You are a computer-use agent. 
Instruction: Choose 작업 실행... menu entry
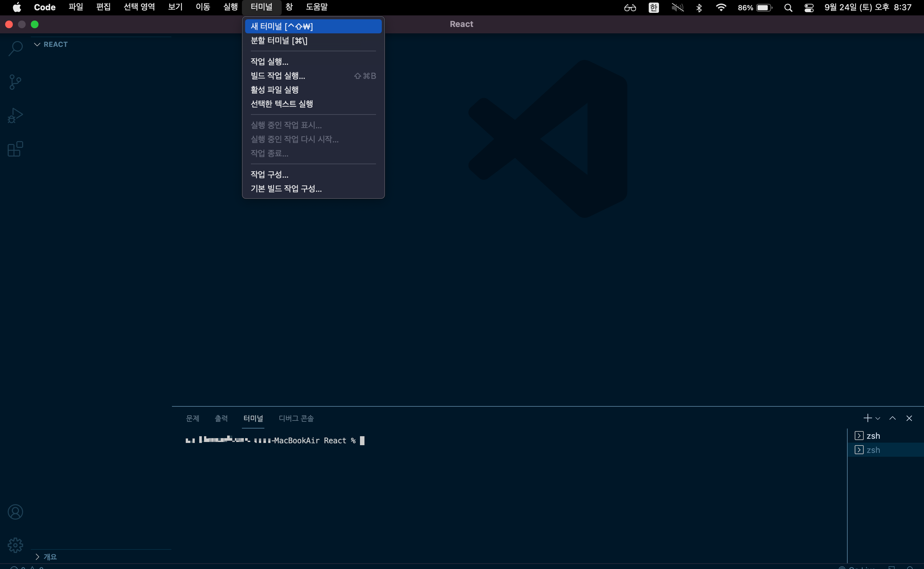pos(313,61)
